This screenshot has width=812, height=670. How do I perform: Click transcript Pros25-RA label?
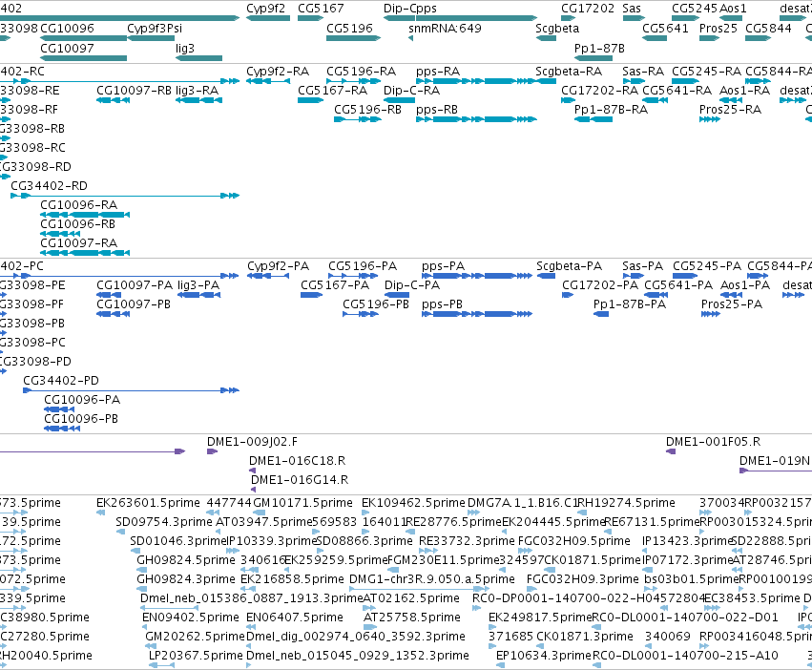(730, 110)
